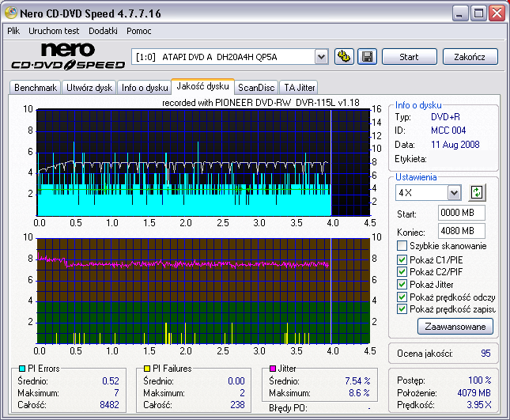Open the Plik menu
Screen dimensions: 510x420
(13, 31)
